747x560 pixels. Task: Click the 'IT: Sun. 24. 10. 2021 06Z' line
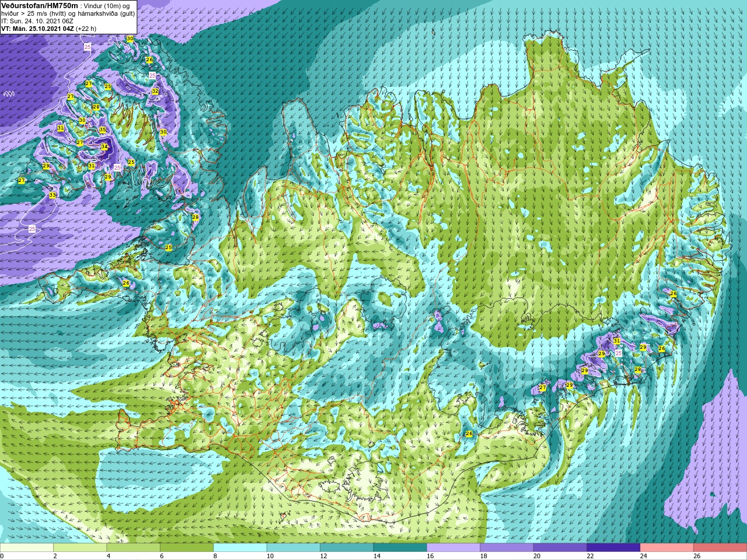coord(37,20)
